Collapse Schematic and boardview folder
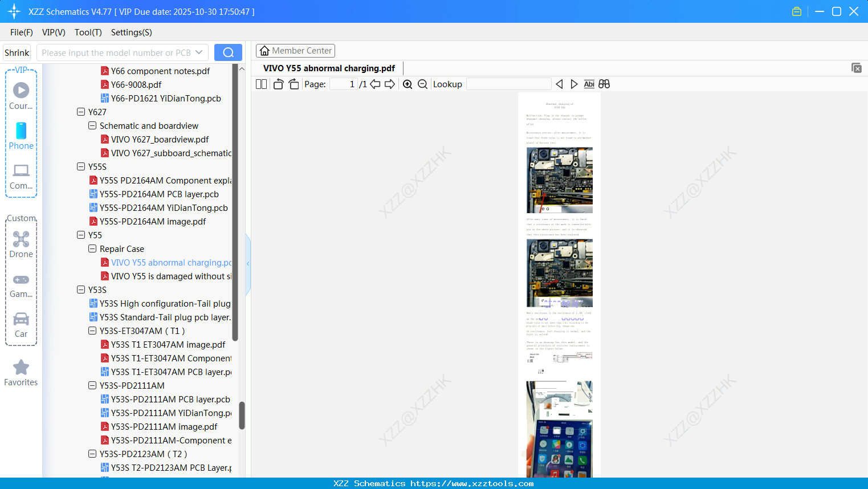 (92, 125)
